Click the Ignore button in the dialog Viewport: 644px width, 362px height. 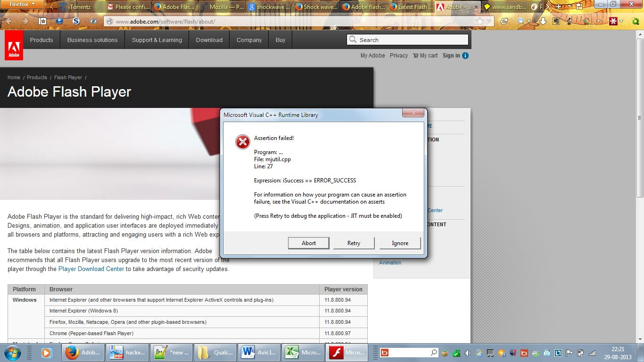click(x=400, y=243)
